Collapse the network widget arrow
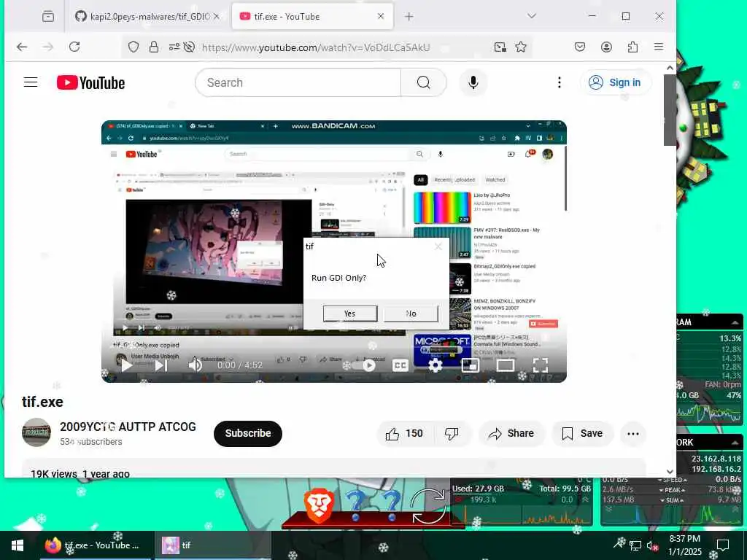 pos(735,443)
